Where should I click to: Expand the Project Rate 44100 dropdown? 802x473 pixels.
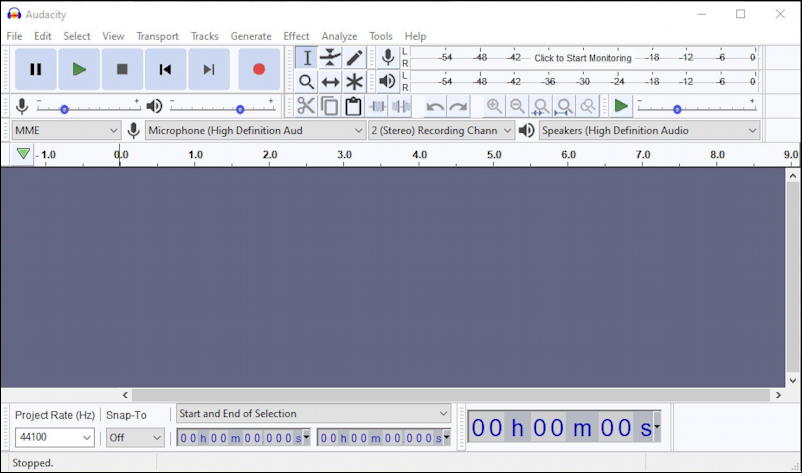55,437
